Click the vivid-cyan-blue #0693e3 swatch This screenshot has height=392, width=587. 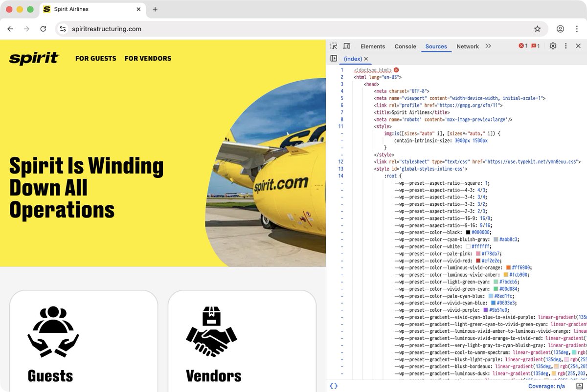pos(494,304)
